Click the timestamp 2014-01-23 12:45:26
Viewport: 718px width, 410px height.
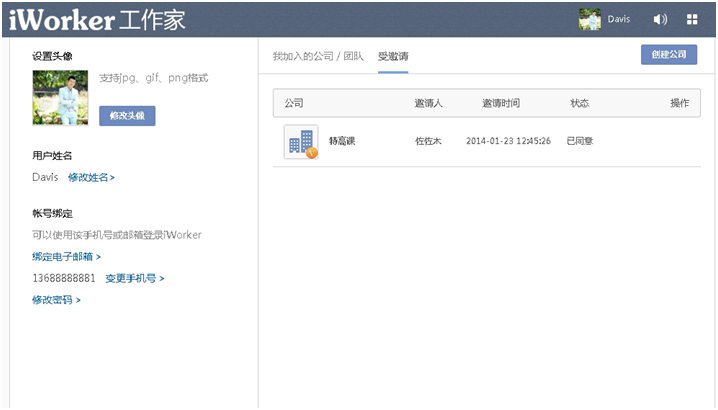click(x=508, y=141)
